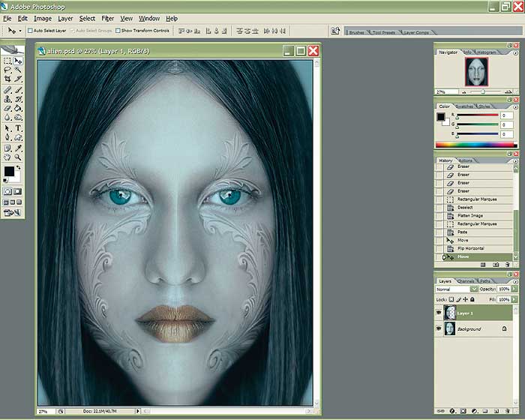Viewport: 525px width, 420px height.
Task: Open the File Browser icon in options bar
Action: [335, 31]
